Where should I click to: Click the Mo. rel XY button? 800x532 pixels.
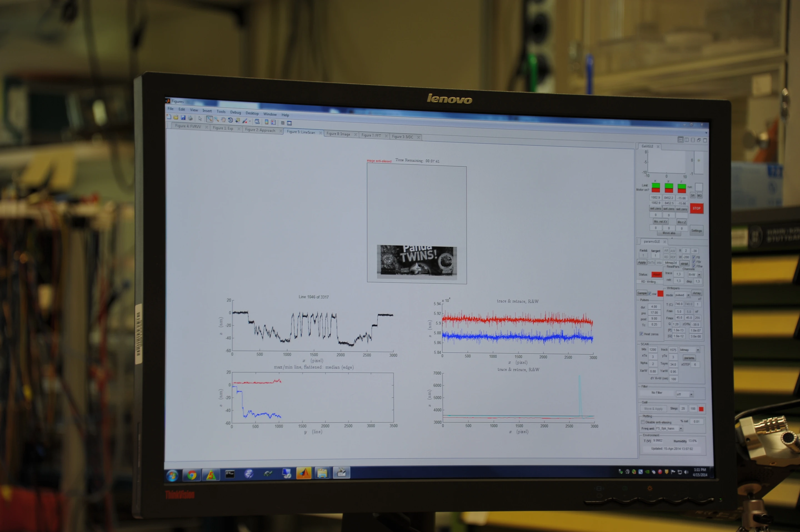coord(661,222)
